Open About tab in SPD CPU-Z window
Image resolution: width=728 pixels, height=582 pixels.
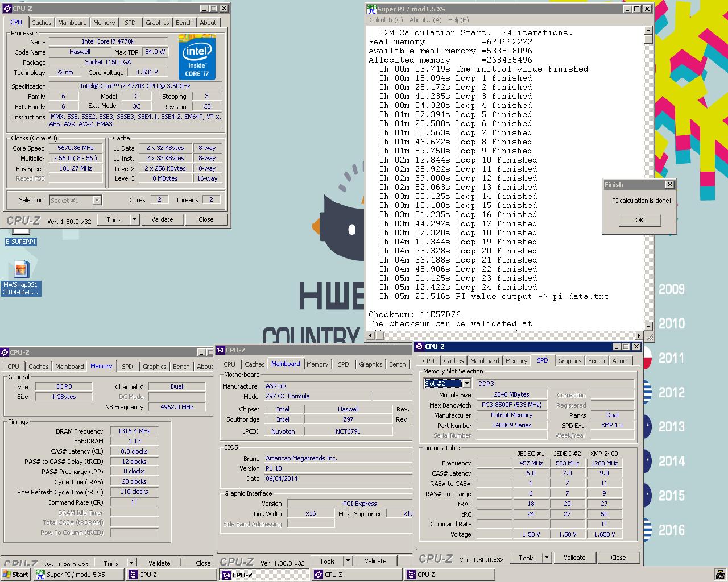(x=621, y=361)
